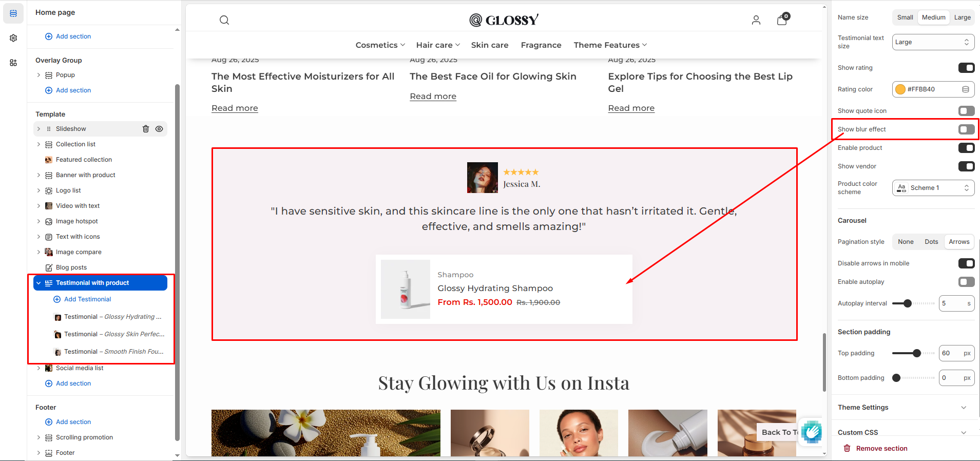Turn on Enable autoplay switch
Viewport: 980px width, 461px height.
tap(966, 282)
